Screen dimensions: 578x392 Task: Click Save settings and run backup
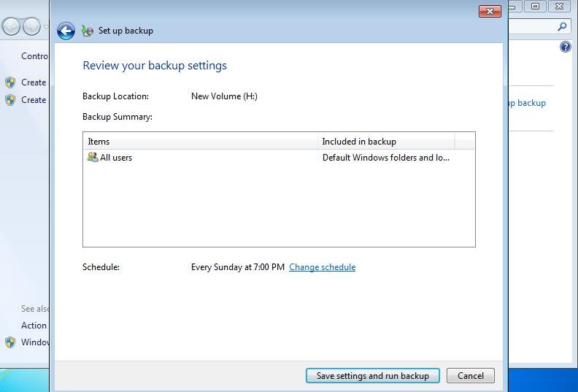[372, 376]
